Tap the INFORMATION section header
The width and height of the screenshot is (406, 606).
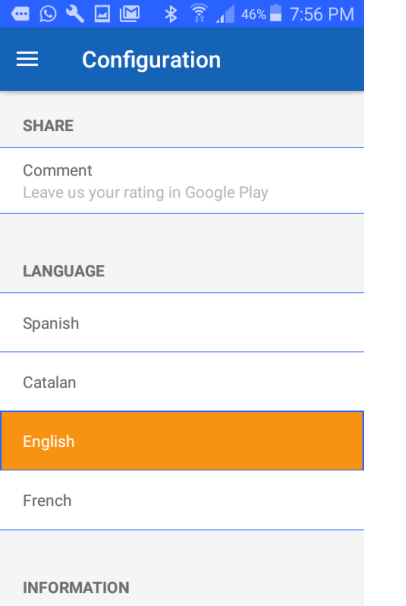pyautogui.click(x=76, y=587)
